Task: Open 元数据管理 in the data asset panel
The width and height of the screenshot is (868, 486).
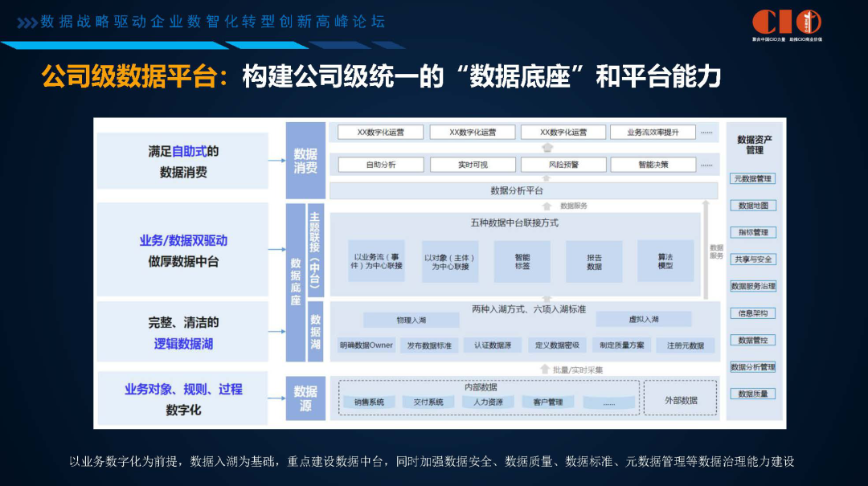Action: 754,178
